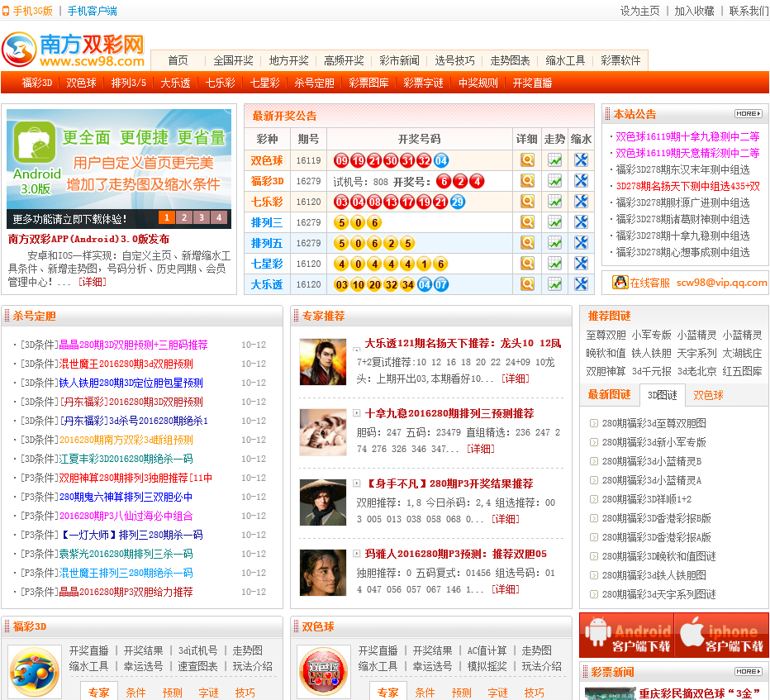Click the wrench filter icon for 七星彩
Image resolution: width=770 pixels, height=700 pixels.
point(581,264)
